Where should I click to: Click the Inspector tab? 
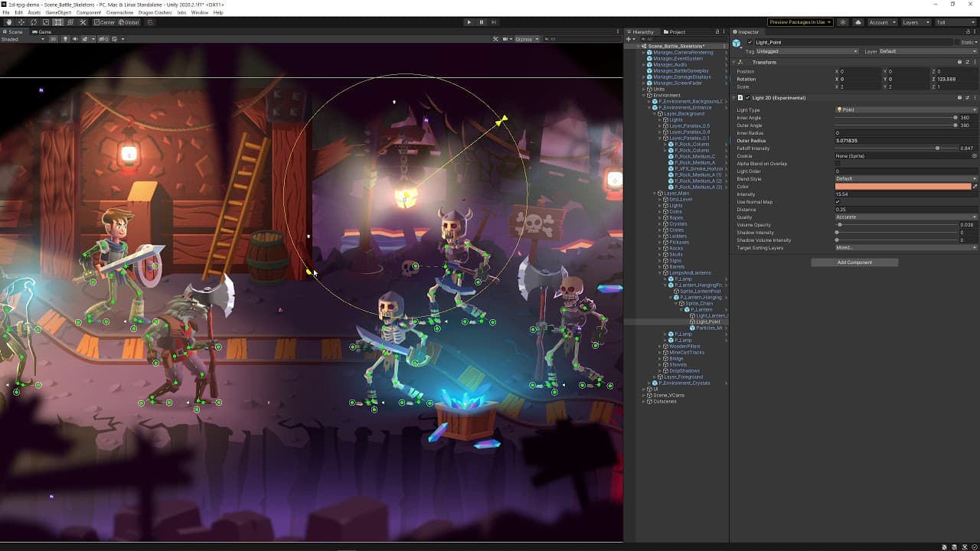pos(746,32)
